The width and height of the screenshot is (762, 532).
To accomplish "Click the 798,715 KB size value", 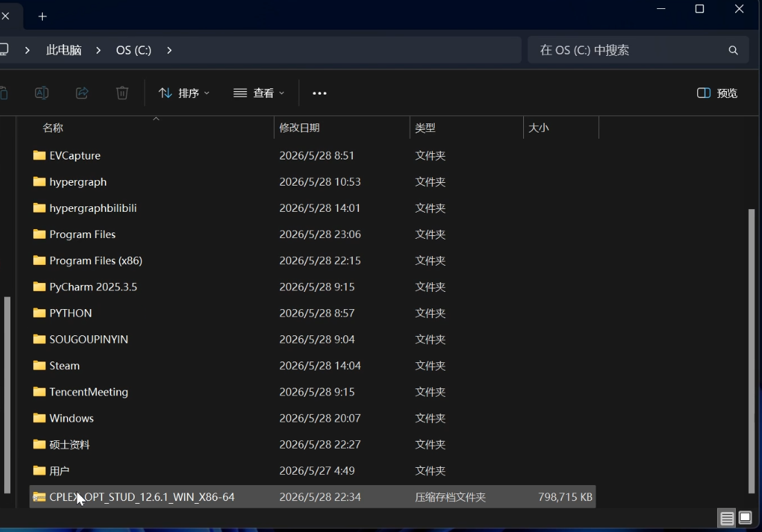I will pyautogui.click(x=565, y=497).
